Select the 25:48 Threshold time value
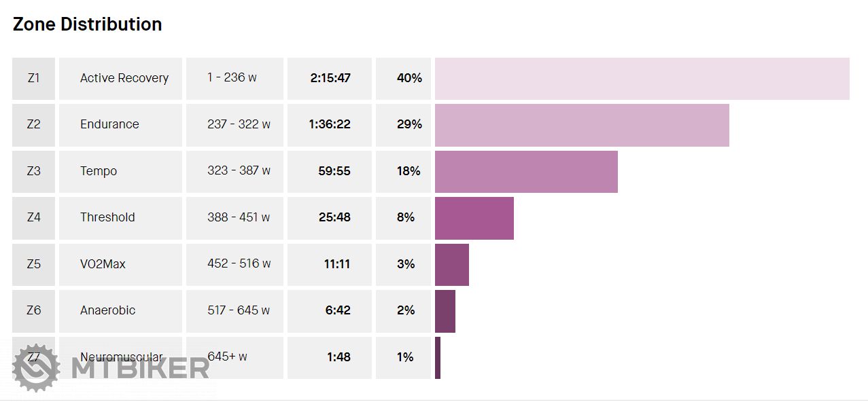This screenshot has height=402, width=868. [x=334, y=217]
